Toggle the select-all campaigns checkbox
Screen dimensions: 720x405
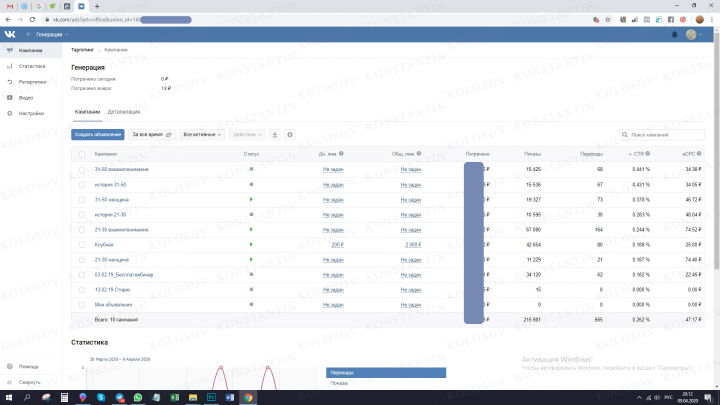tap(82, 154)
